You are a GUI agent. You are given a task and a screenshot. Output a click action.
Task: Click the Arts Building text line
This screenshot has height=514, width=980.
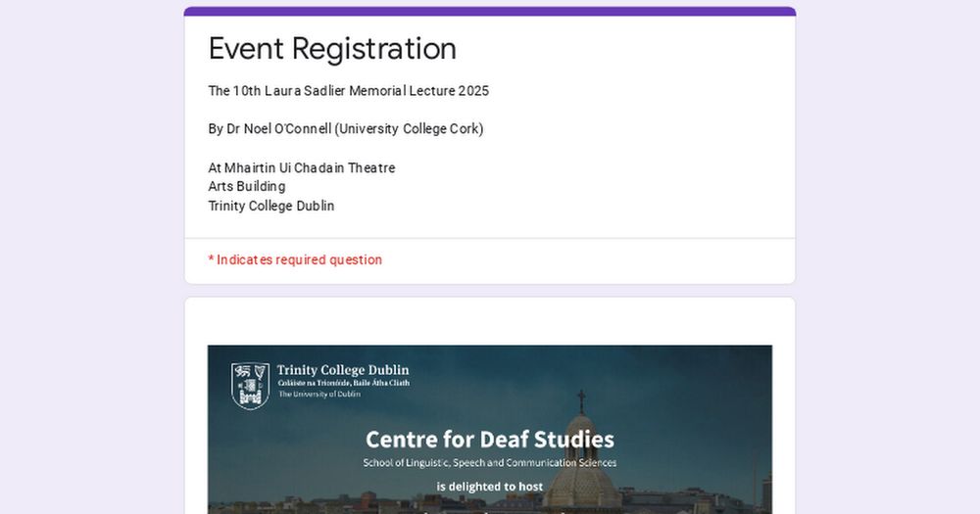tap(247, 187)
